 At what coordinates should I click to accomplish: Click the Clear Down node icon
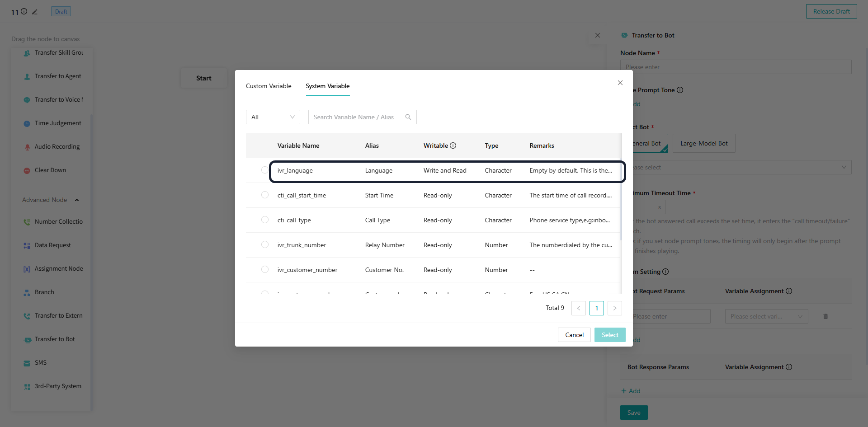point(27,170)
